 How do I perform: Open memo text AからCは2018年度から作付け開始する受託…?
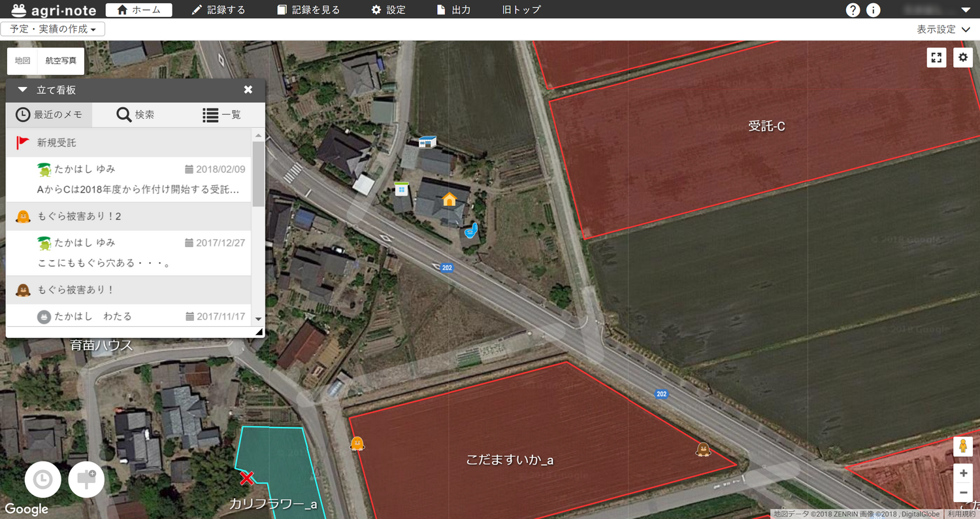pyautogui.click(x=139, y=190)
